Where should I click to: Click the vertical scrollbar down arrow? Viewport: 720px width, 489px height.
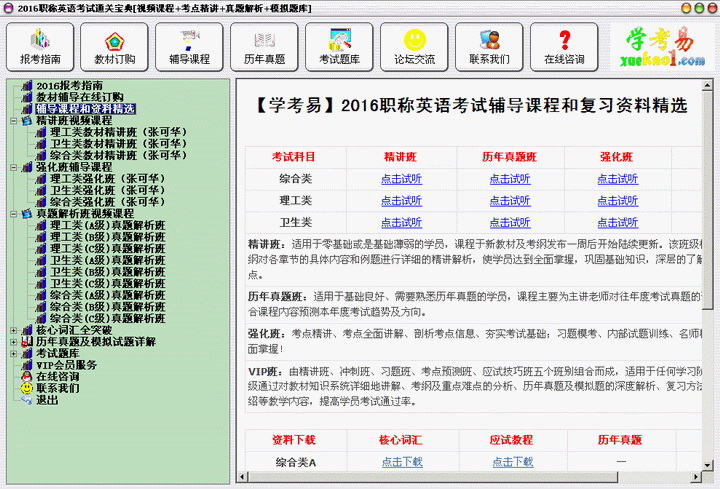click(707, 465)
